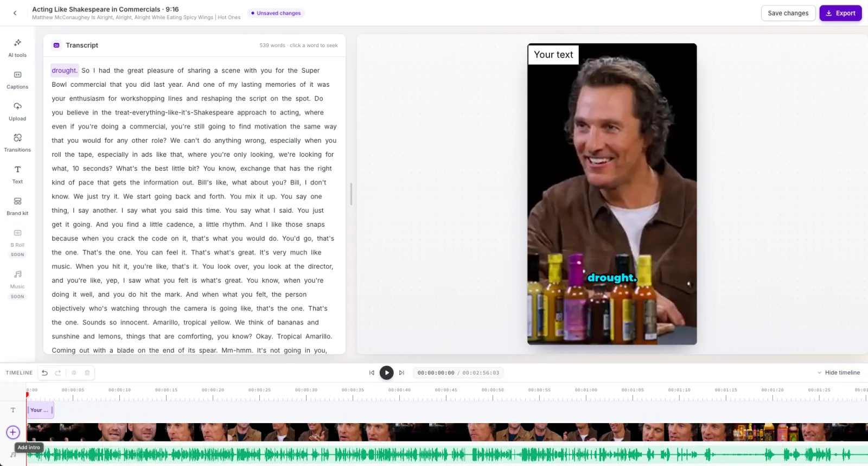Click the Add intro plus button
Image resolution: width=868 pixels, height=466 pixels.
pyautogui.click(x=13, y=432)
